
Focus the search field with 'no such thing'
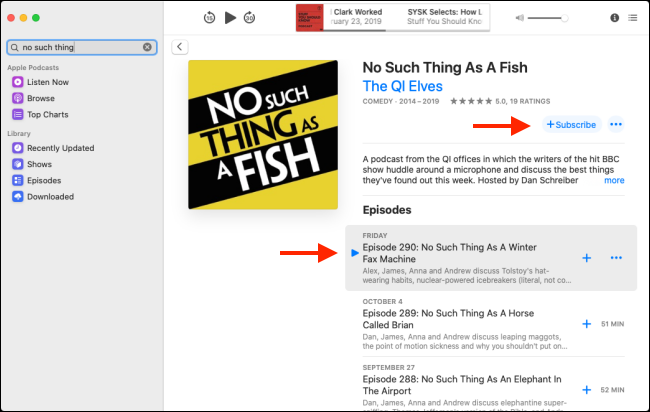point(82,47)
